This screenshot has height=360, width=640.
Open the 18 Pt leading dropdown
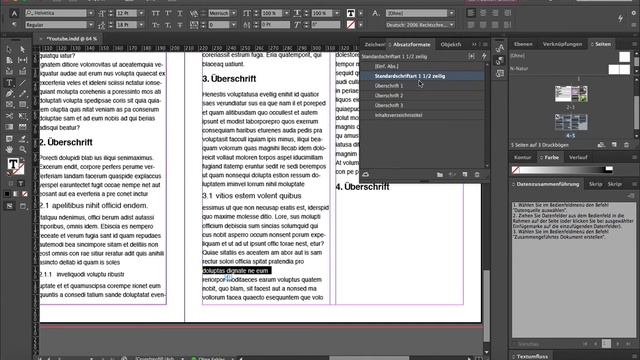(141, 25)
